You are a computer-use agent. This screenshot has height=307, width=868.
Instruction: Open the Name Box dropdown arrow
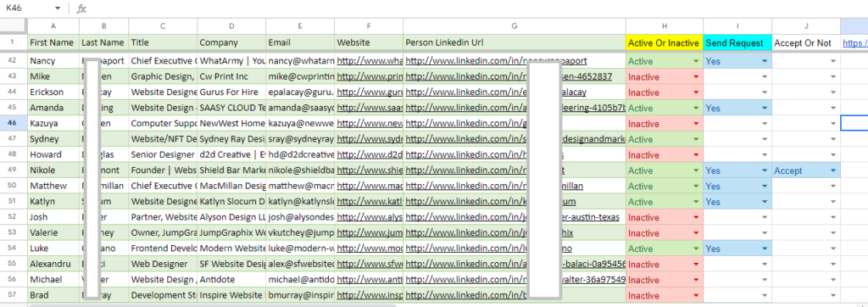[x=58, y=8]
